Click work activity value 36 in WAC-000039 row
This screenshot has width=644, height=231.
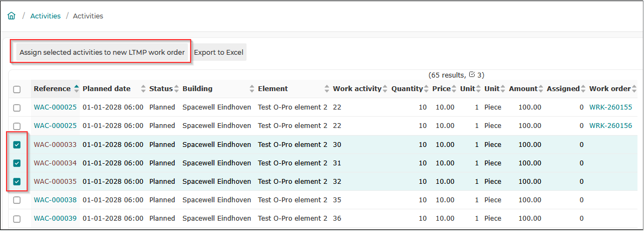click(x=337, y=219)
